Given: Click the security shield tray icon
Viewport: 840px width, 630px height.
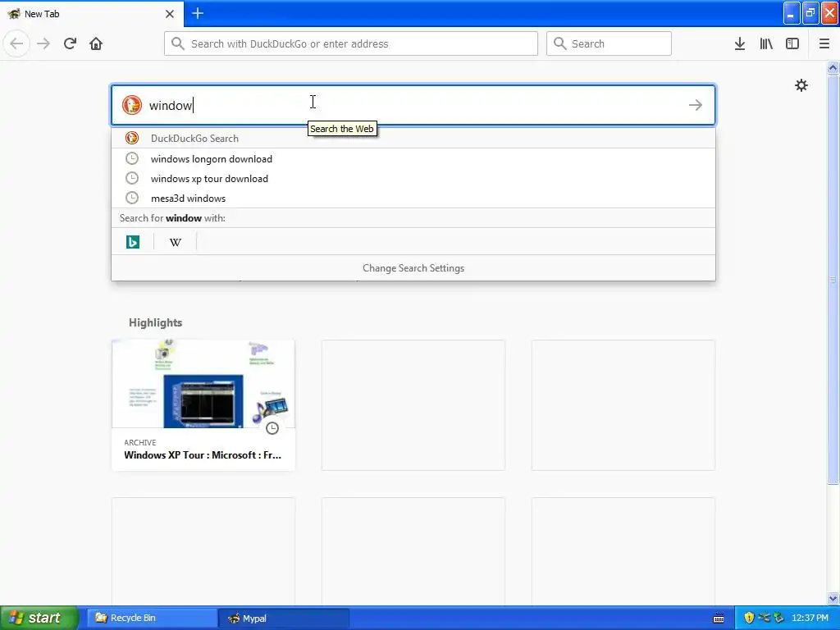Looking at the screenshot, I should (x=749, y=618).
